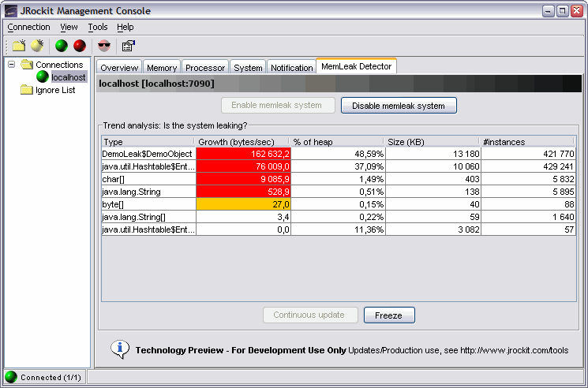Click the green ball beside localhost
Image resolution: width=588 pixels, height=388 pixels.
(43, 76)
